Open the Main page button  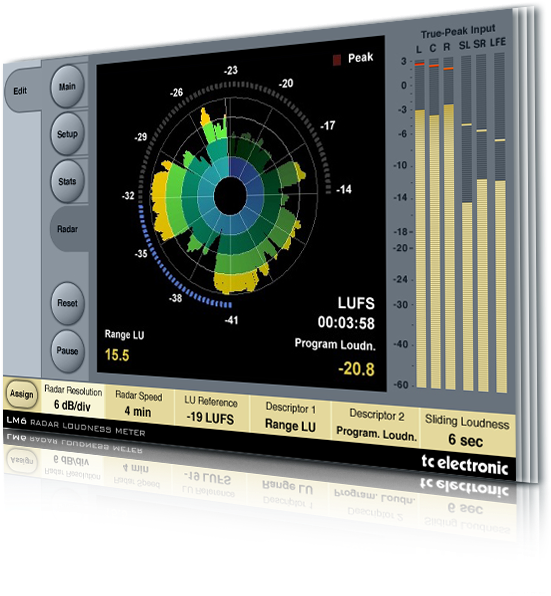pos(67,87)
